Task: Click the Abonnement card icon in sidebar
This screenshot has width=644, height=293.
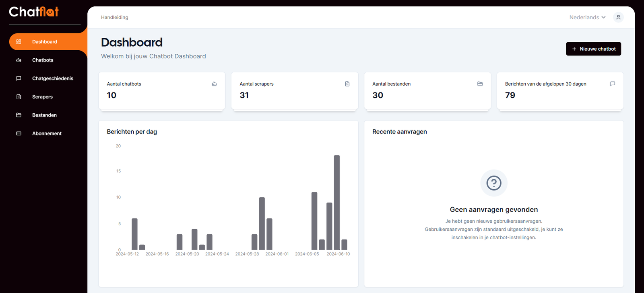Action: point(19,133)
